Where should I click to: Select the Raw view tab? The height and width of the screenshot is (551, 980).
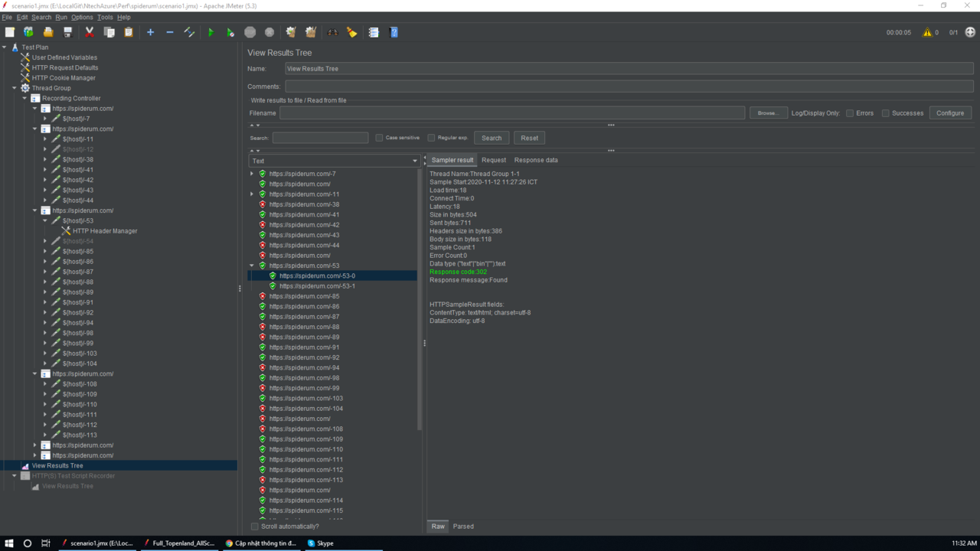[438, 527]
